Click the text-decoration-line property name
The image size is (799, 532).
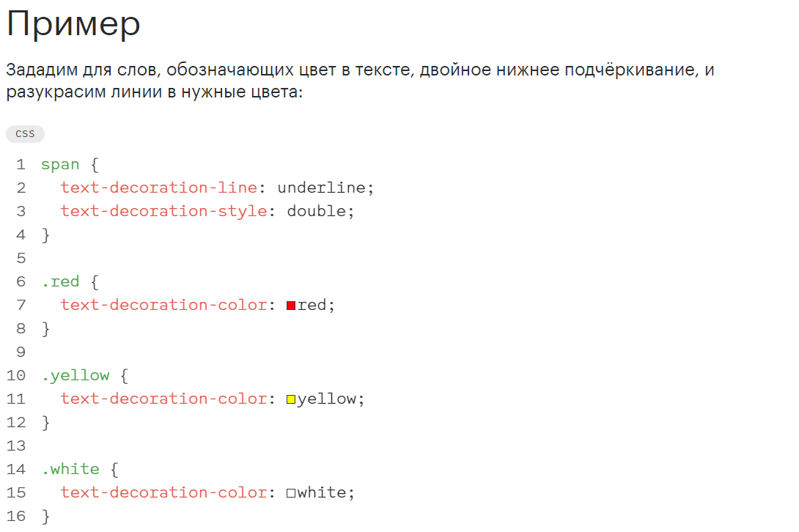point(159,188)
